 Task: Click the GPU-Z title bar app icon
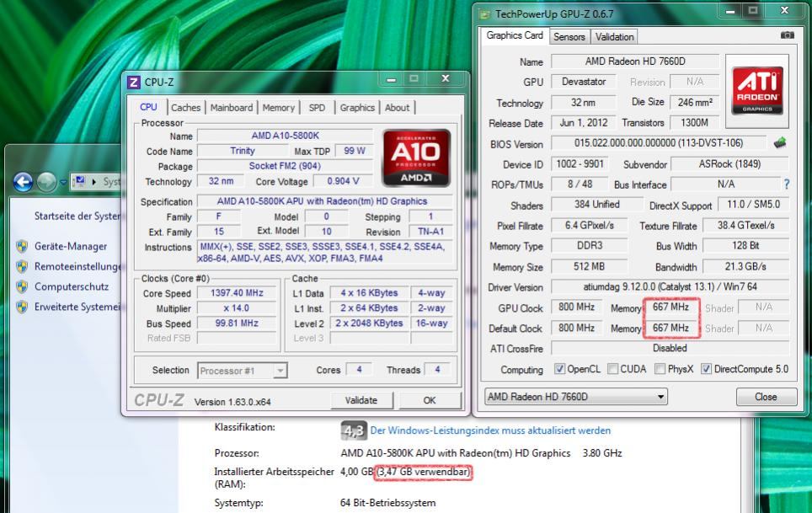(x=484, y=14)
